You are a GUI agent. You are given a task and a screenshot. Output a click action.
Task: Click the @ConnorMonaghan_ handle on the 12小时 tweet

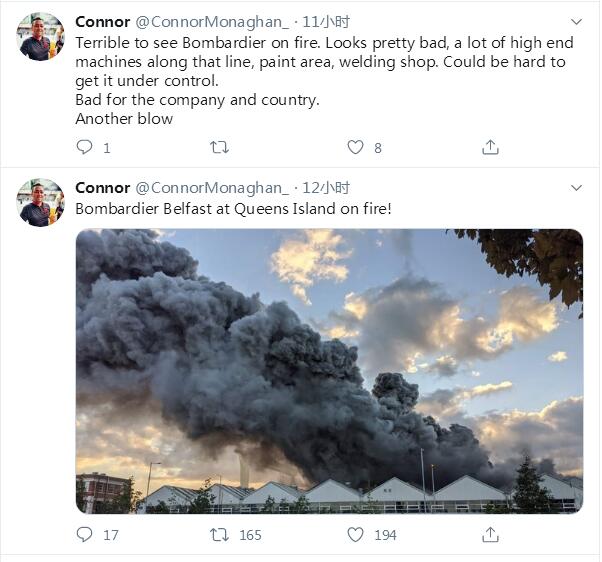[x=211, y=188]
